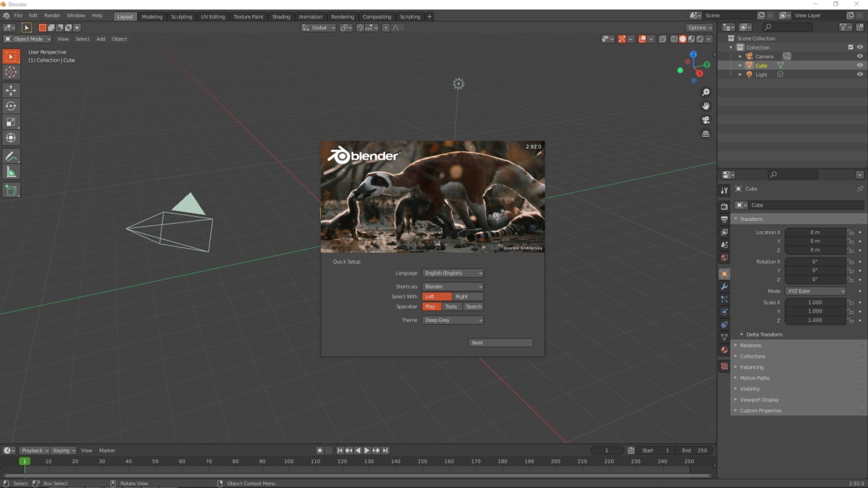The height and width of the screenshot is (488, 868).
Task: Open the Global transform orientation dropdown
Action: tap(319, 28)
